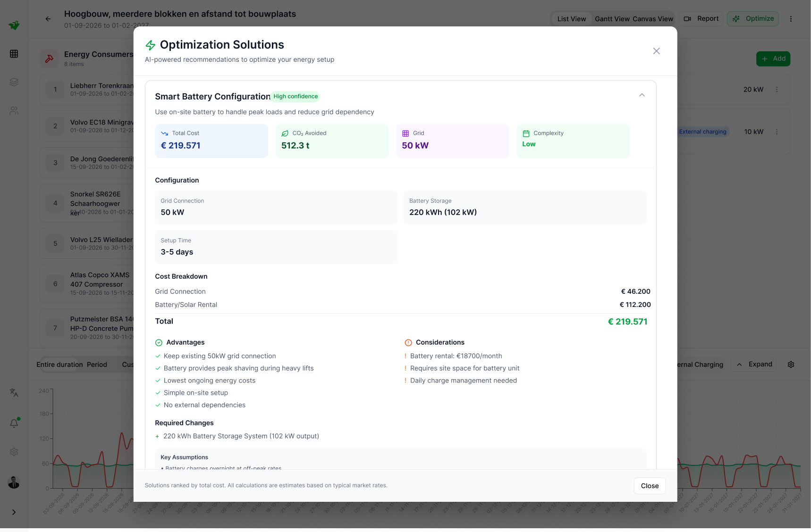Open the layers icon in left sidebar

click(14, 82)
